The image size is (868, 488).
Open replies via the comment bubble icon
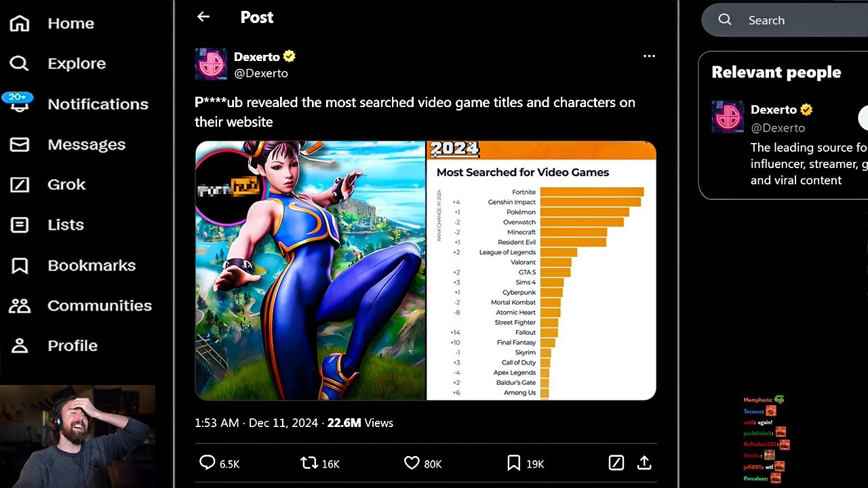(x=207, y=463)
